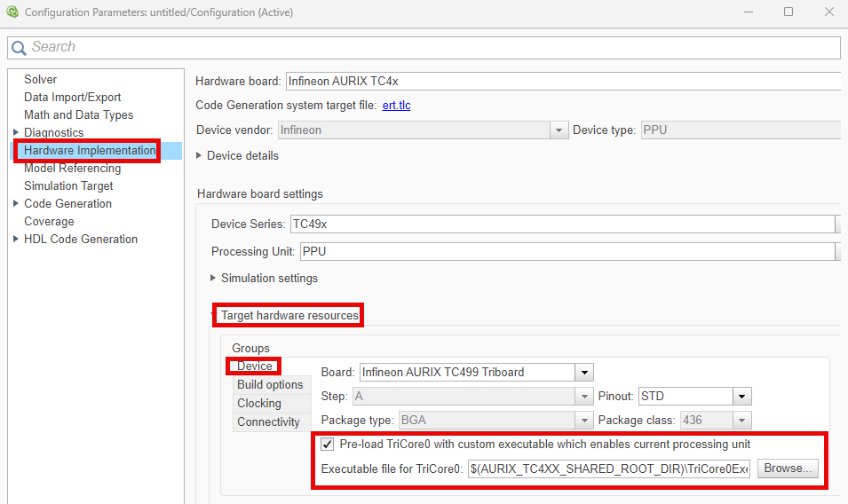The height and width of the screenshot is (504, 848).
Task: Expand Device details section
Action: [x=199, y=155]
